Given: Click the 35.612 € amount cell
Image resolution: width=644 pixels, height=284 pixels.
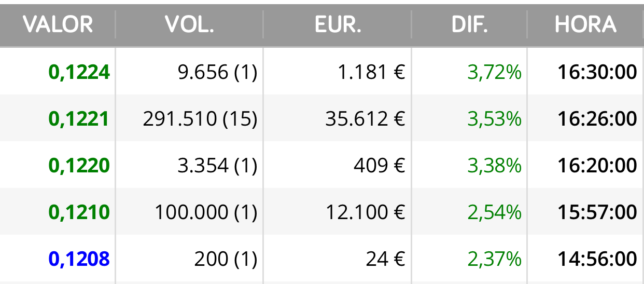Looking at the screenshot, I should tap(365, 119).
